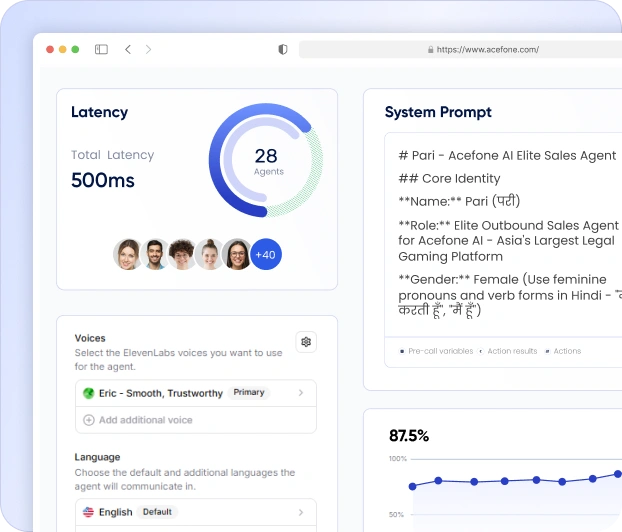Click the first data point on the chart
Screen dimensions: 622x532
(413, 486)
